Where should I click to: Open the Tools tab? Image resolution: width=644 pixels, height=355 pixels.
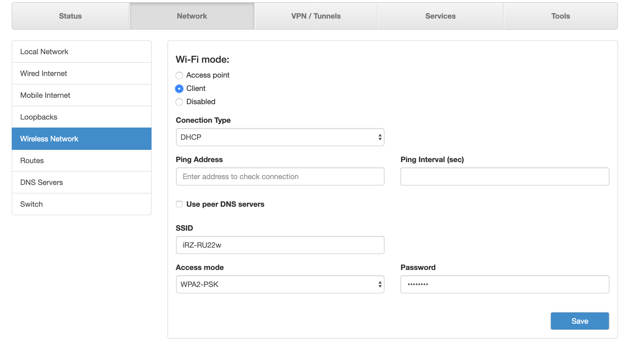point(561,16)
